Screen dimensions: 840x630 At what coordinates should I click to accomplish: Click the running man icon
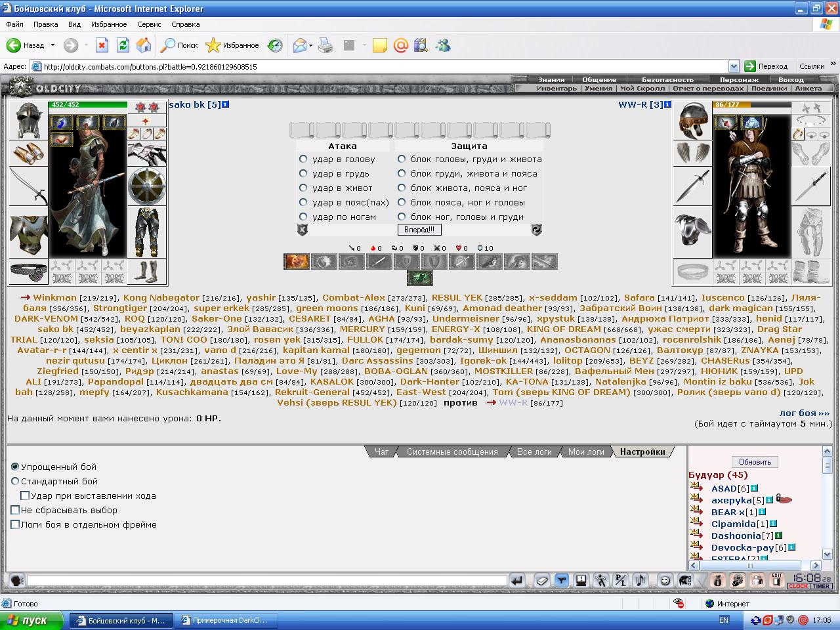pyautogui.click(x=601, y=581)
